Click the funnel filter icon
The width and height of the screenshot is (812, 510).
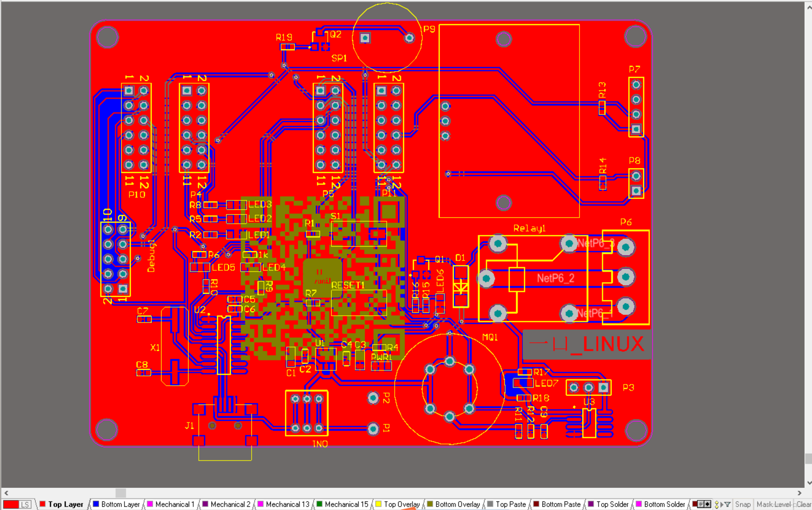[x=728, y=504]
